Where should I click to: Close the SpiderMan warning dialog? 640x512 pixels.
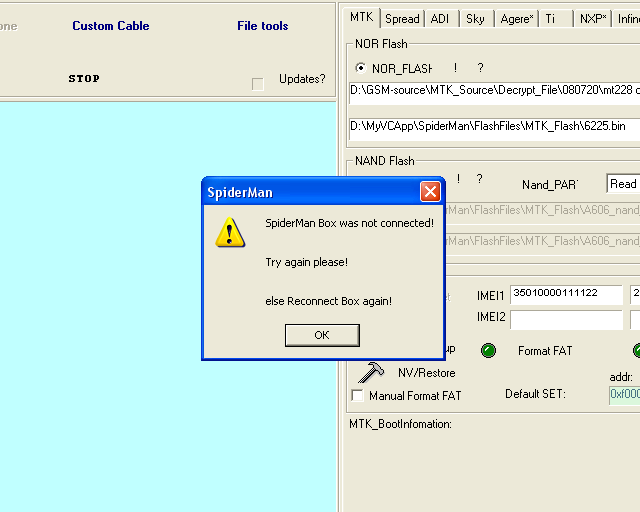coord(430,191)
